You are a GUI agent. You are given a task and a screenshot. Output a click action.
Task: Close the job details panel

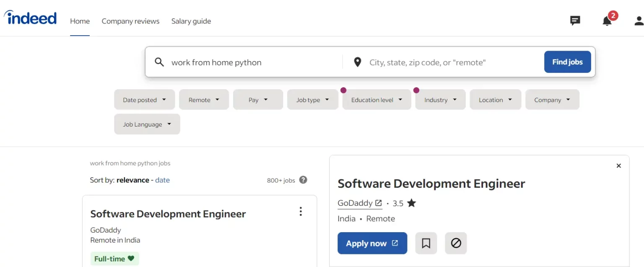coord(618,166)
